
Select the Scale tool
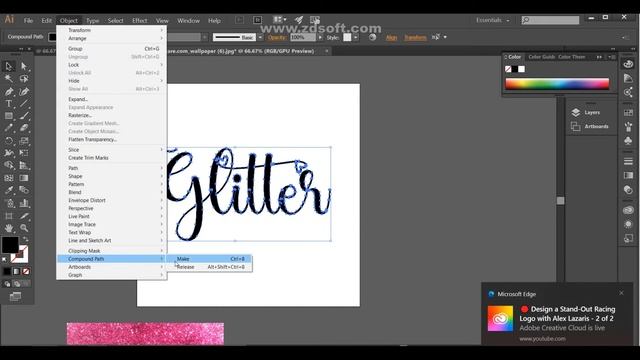pos(24,141)
